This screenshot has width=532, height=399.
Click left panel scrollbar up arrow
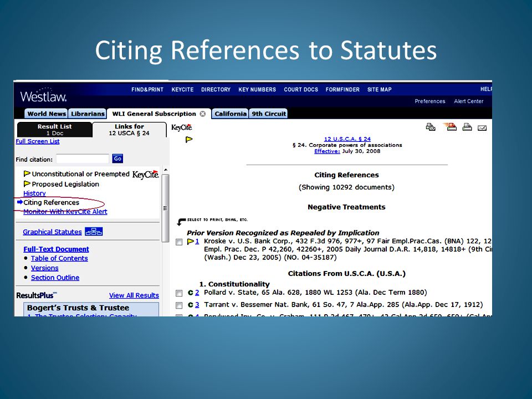tap(165, 170)
